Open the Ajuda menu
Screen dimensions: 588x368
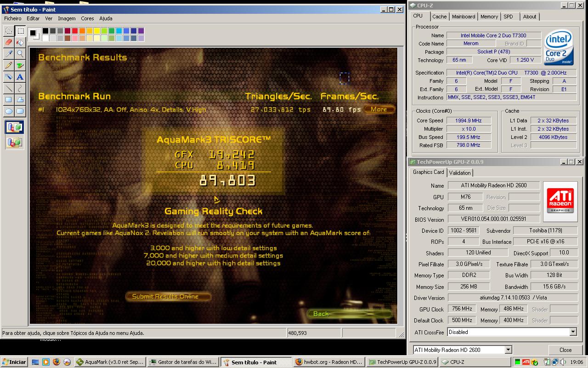click(x=106, y=18)
